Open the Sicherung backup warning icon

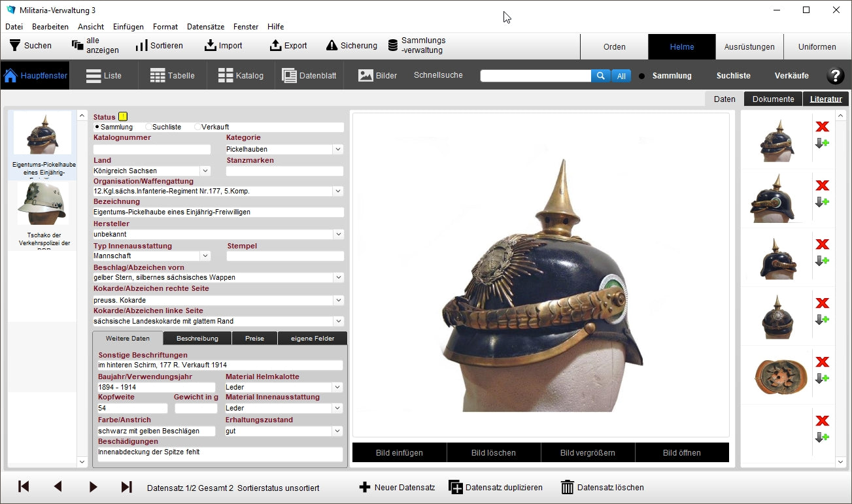tap(332, 46)
